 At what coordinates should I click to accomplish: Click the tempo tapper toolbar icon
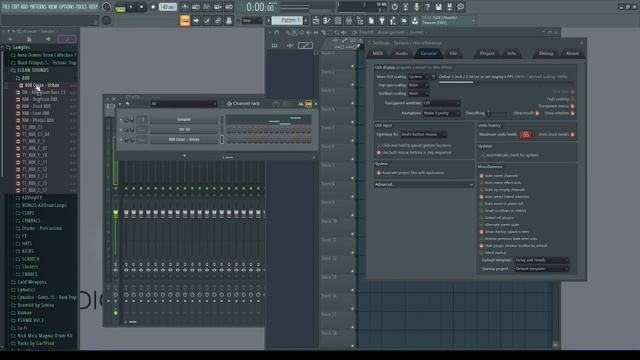click(x=393, y=20)
